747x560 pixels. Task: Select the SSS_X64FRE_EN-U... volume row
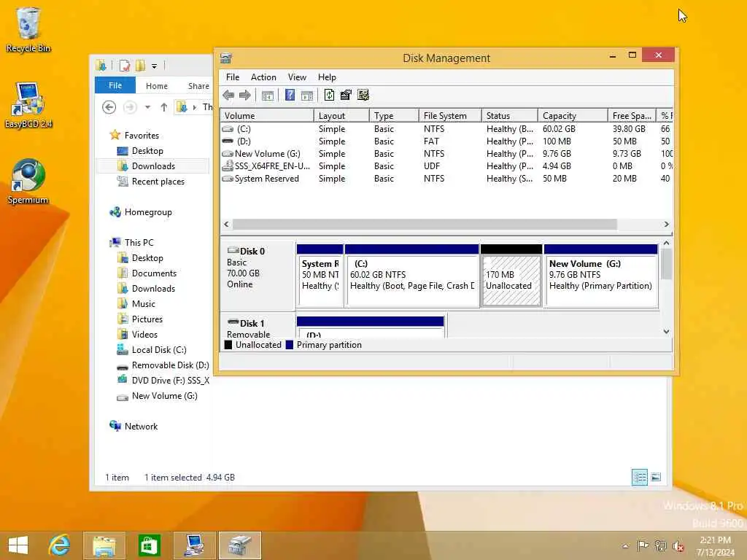click(x=446, y=166)
